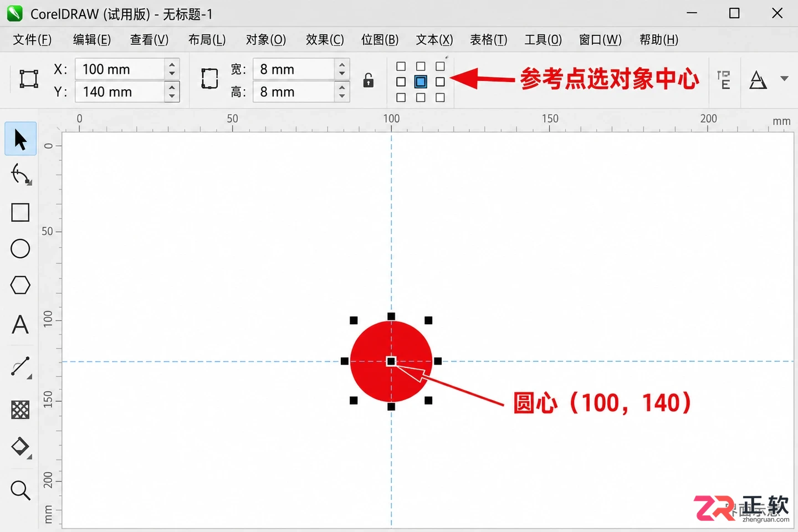Click the CorelDRAW app icon in title bar

(15, 13)
